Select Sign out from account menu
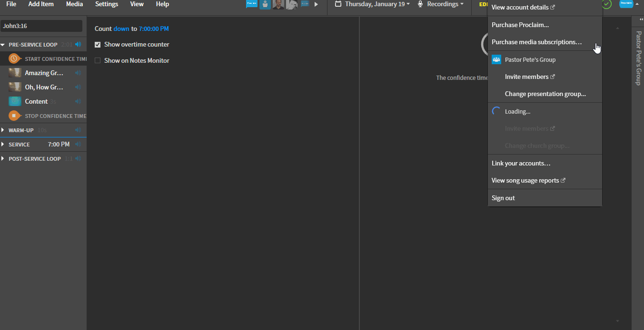 [503, 198]
